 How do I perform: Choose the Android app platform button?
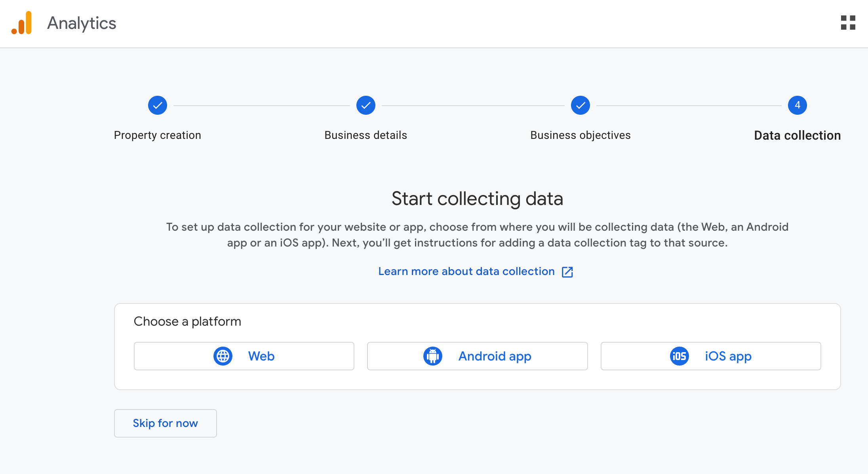(x=478, y=356)
